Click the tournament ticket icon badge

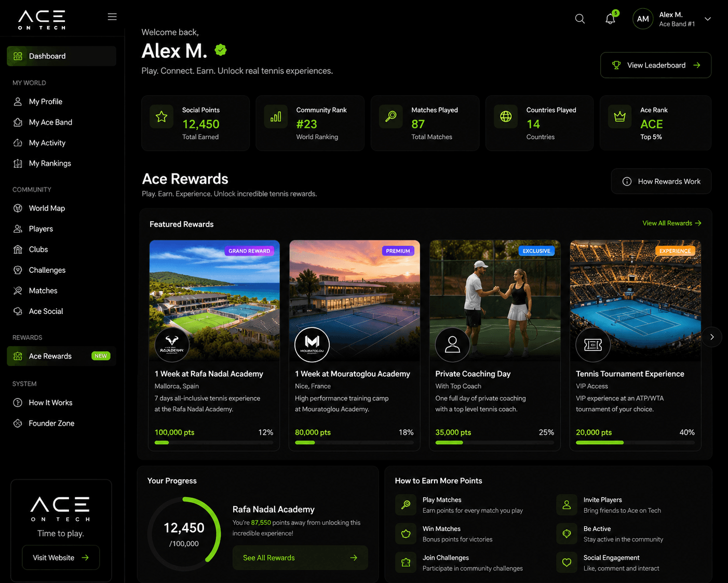point(593,344)
